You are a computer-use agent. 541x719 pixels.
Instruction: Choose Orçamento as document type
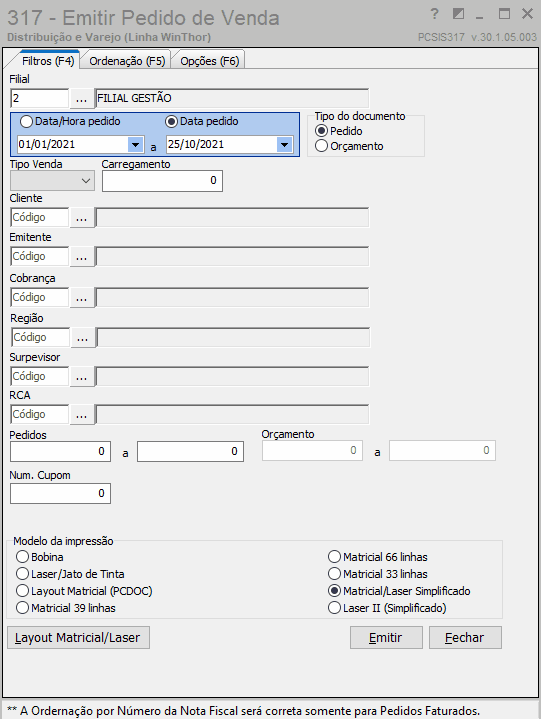321,146
